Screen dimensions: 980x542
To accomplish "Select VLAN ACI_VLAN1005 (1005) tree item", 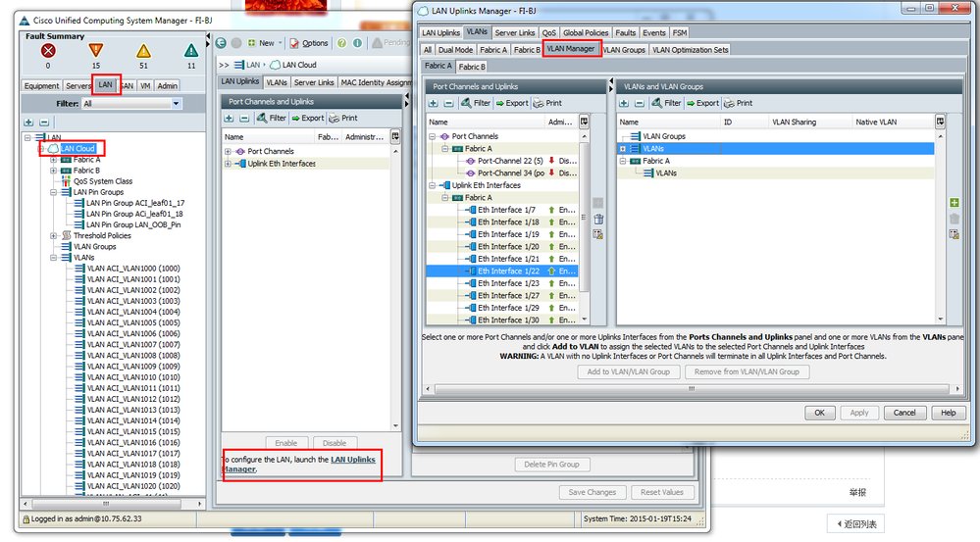I will tap(133, 322).
